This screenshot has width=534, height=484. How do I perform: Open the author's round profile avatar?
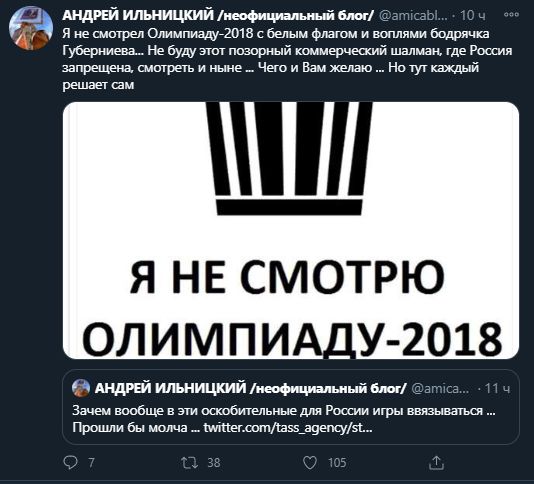pos(31,28)
